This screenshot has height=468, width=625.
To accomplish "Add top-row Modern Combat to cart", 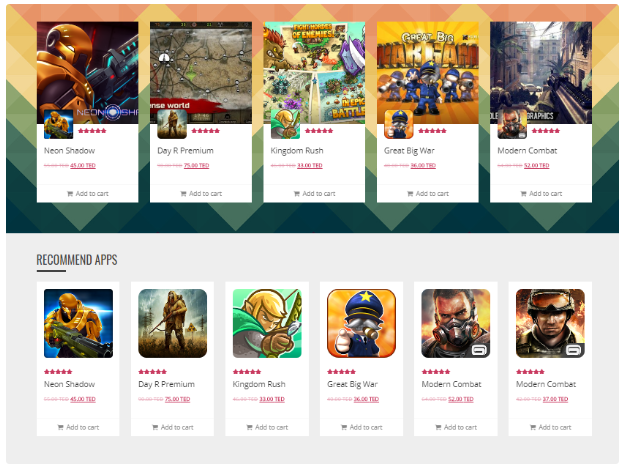I will [541, 193].
